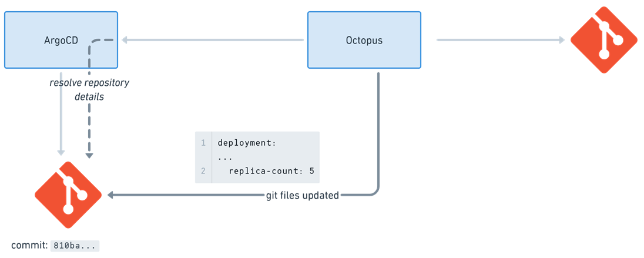This screenshot has width=644, height=258.
Task: Click the commit hash 810ba...
Action: 75,246
